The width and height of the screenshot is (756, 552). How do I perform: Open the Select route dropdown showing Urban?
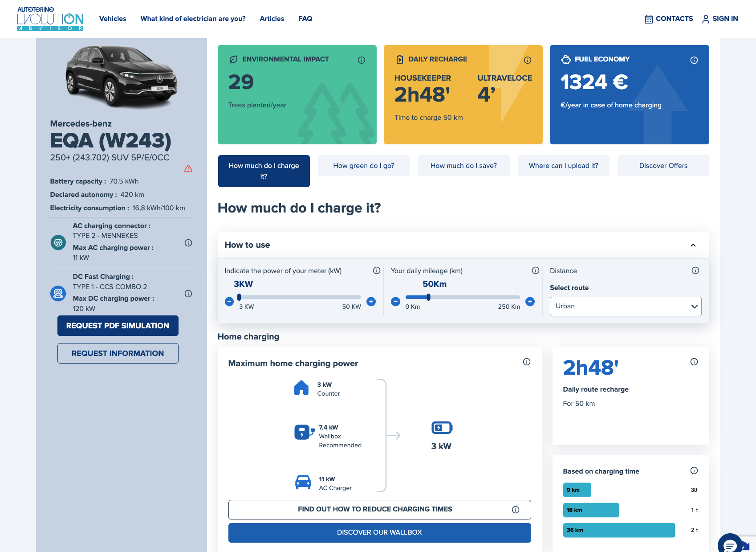(626, 307)
